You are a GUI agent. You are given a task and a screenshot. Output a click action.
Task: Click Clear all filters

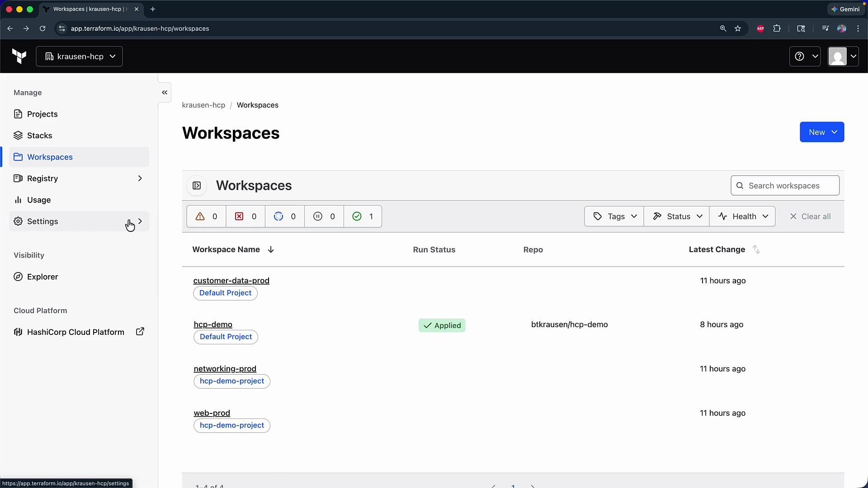tap(810, 216)
